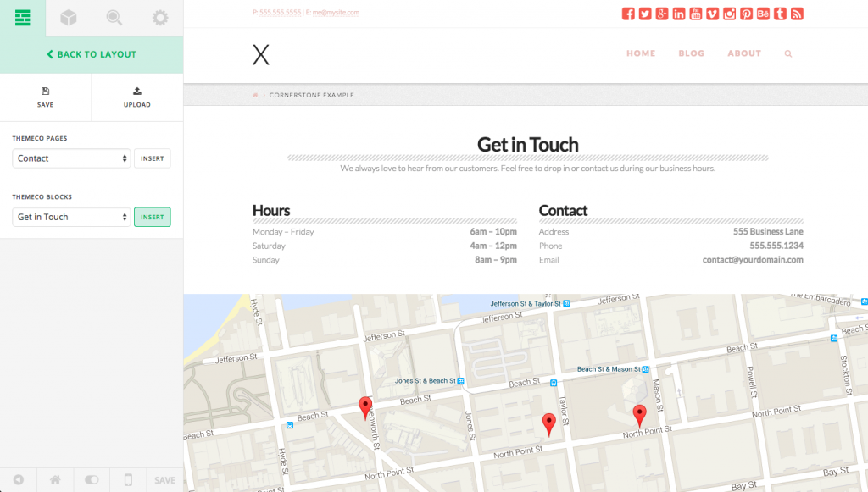
Task: Click Back to Layout
Action: pos(92,54)
